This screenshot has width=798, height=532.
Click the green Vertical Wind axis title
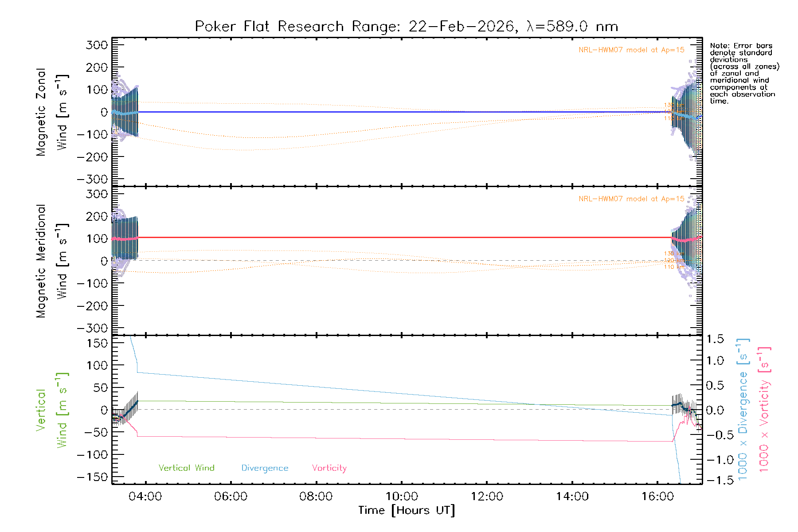pyautogui.click(x=51, y=410)
